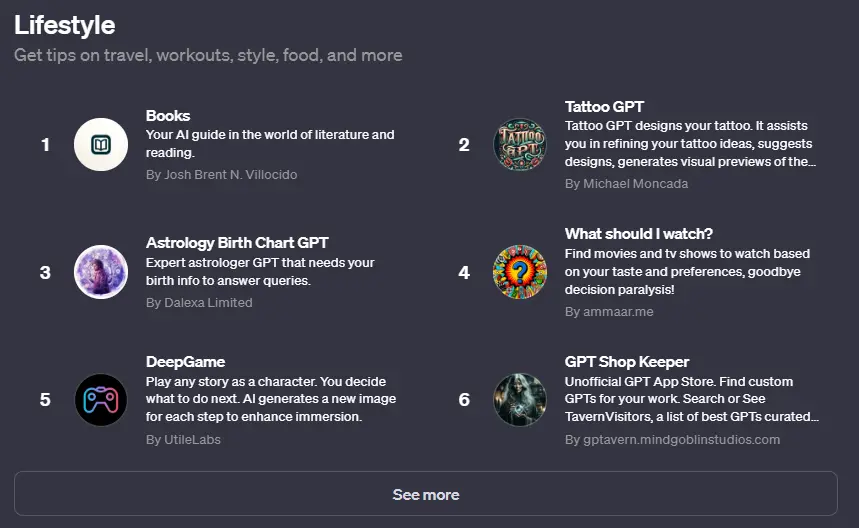Click the Tattoo GPT description text

pos(690,144)
